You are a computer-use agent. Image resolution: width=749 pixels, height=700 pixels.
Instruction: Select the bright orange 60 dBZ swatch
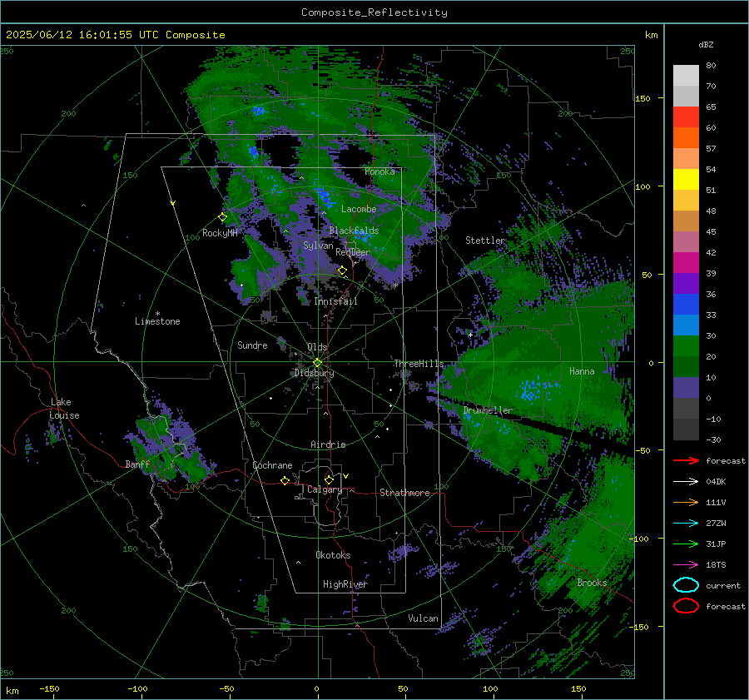(686, 137)
